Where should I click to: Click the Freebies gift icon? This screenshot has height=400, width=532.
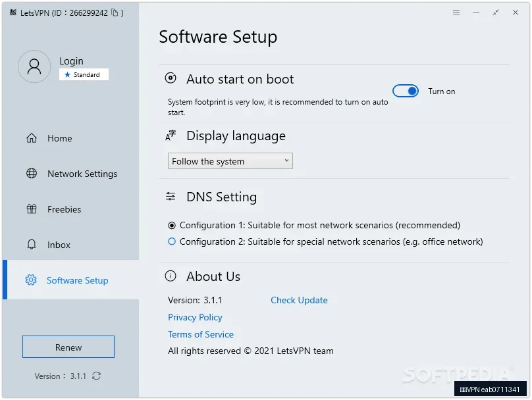click(x=32, y=209)
